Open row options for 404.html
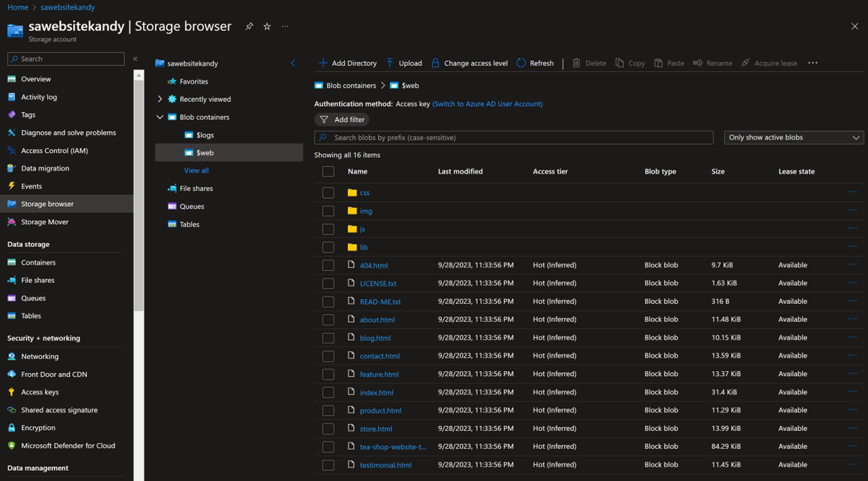Screen dimensions: 868x481 pos(852,265)
